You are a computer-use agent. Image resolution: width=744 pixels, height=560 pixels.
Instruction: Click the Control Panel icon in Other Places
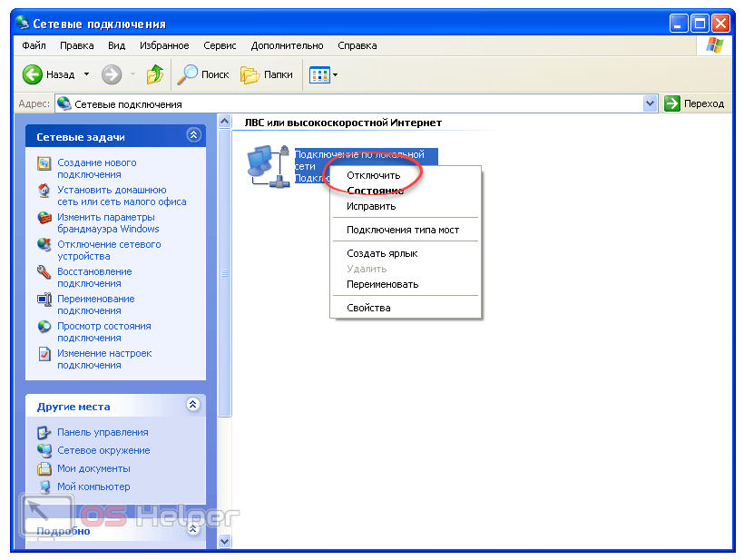click(44, 433)
